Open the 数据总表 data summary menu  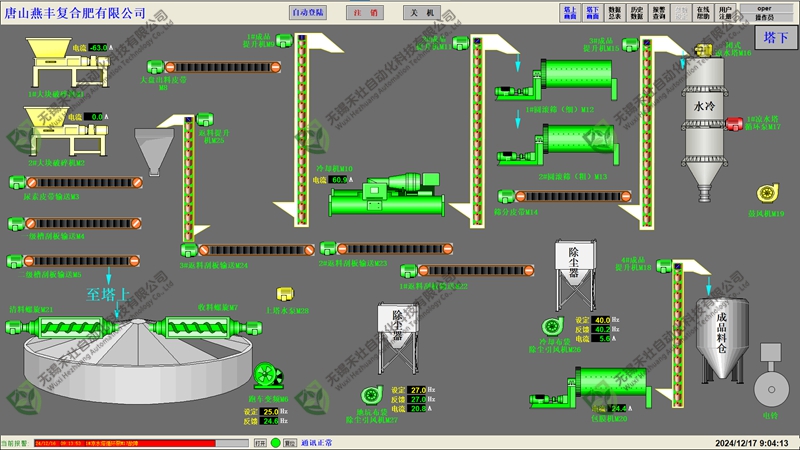coord(614,13)
